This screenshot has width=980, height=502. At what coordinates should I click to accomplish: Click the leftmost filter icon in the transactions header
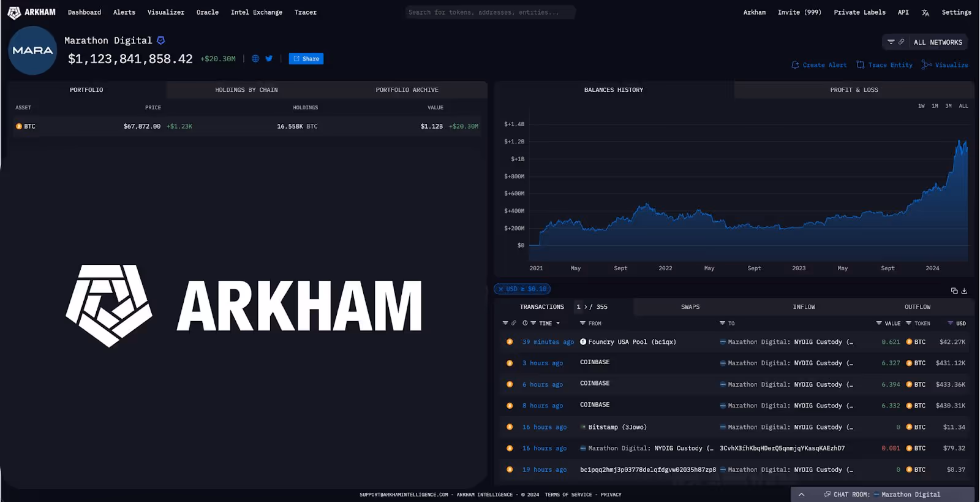pos(505,323)
